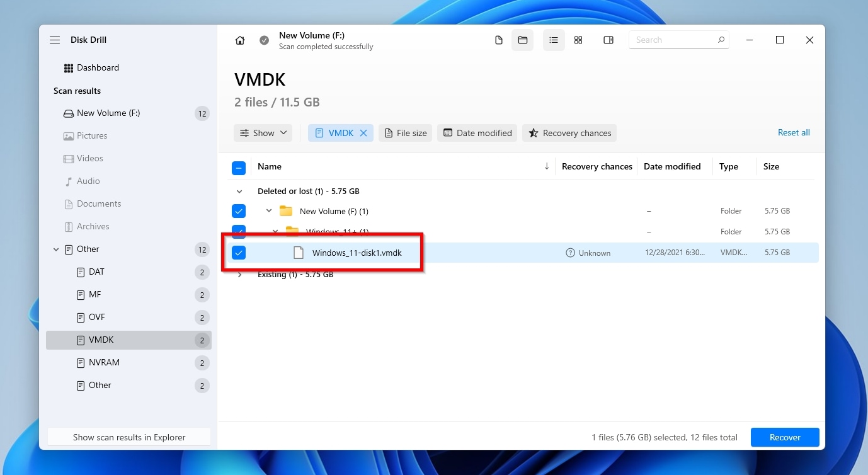Collapse the New Volume (F) folder
Image resolution: width=868 pixels, height=475 pixels.
pyautogui.click(x=269, y=211)
